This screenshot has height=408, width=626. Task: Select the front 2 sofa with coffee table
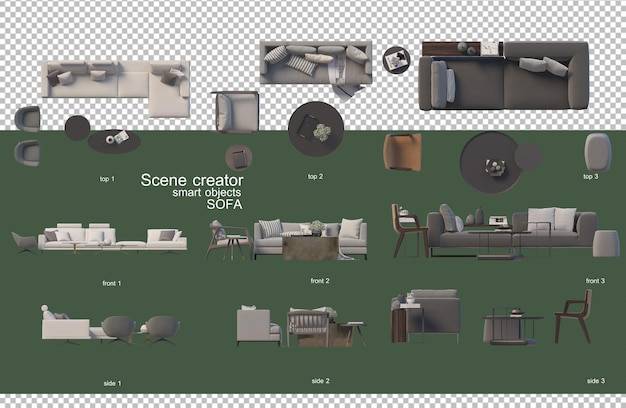[310, 239]
